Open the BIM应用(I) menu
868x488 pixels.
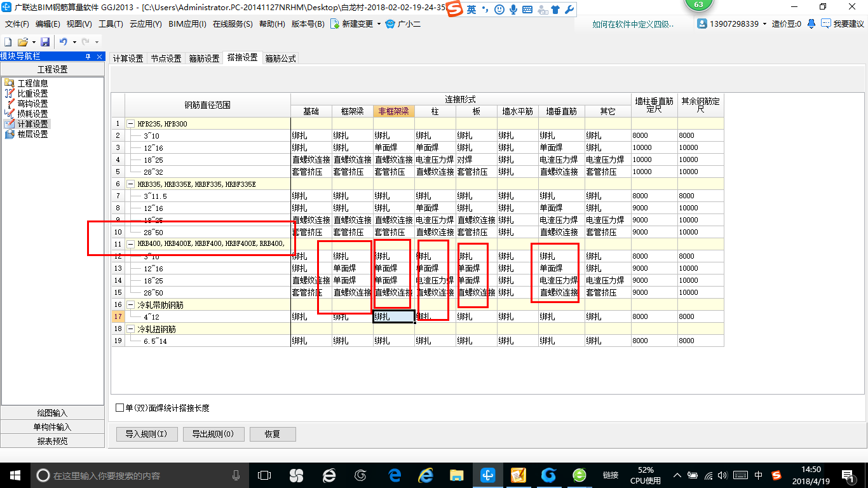pyautogui.click(x=187, y=24)
